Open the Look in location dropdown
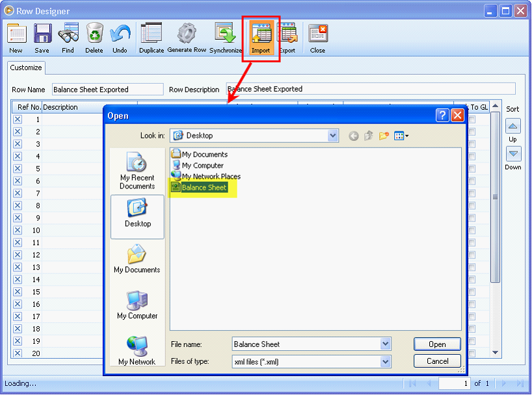This screenshot has width=532, height=395. coord(332,135)
